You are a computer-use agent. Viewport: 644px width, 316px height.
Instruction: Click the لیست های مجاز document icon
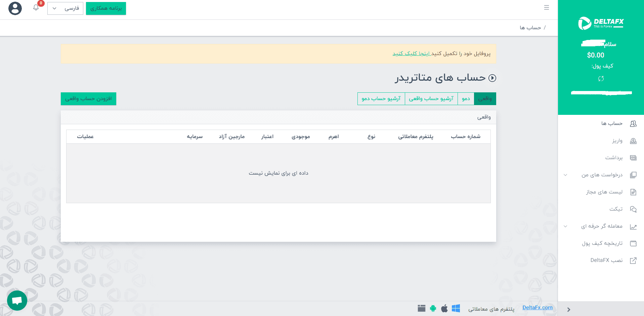[x=633, y=192]
